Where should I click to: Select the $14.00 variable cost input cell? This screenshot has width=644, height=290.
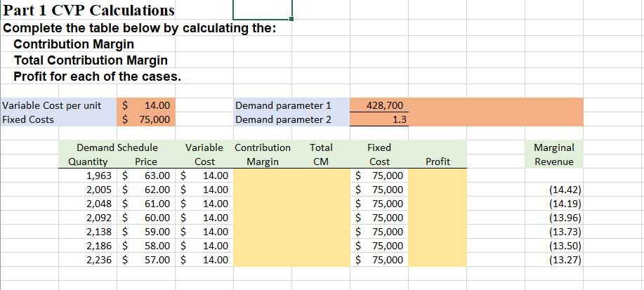coord(146,105)
